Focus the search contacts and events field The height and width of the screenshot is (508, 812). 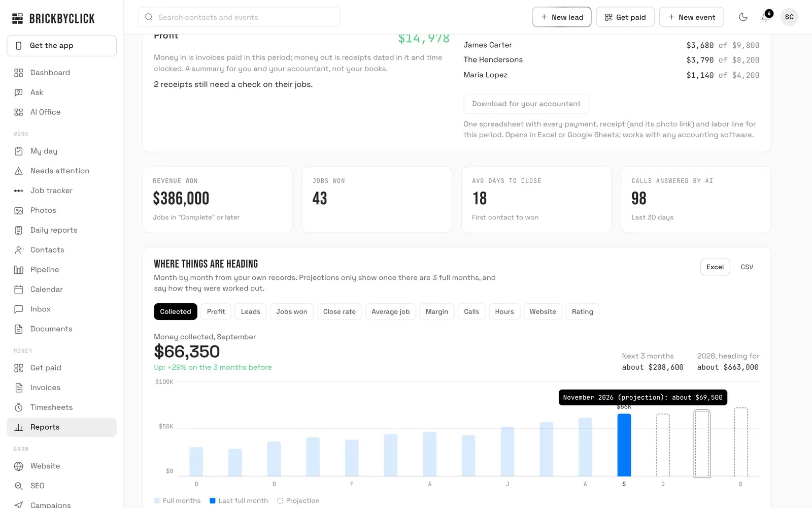(x=239, y=17)
